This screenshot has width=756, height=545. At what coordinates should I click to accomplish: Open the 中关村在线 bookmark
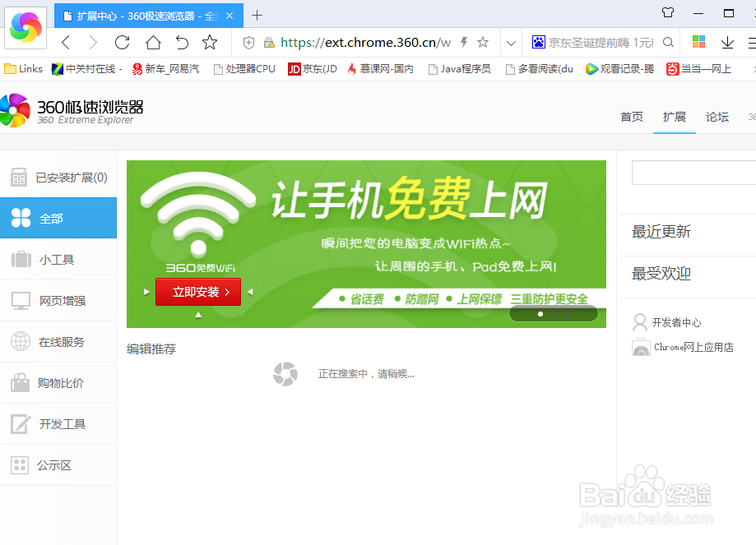click(x=87, y=69)
